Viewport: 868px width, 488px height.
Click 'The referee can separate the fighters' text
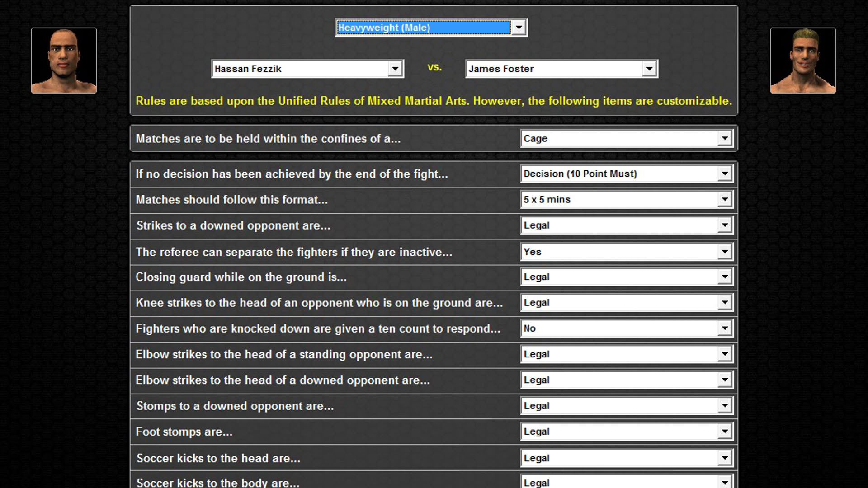(294, 252)
